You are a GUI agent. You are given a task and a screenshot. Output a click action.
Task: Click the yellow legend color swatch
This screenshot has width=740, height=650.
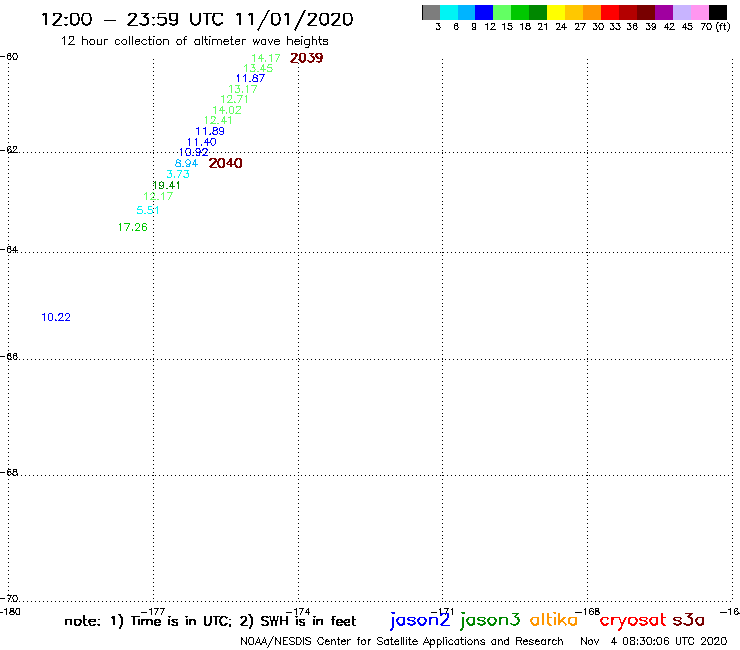(x=556, y=12)
